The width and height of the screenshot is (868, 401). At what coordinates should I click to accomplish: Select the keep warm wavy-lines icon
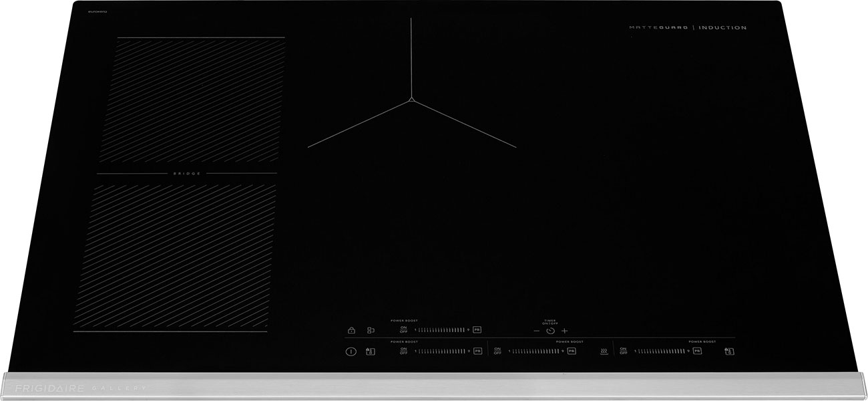point(604,352)
